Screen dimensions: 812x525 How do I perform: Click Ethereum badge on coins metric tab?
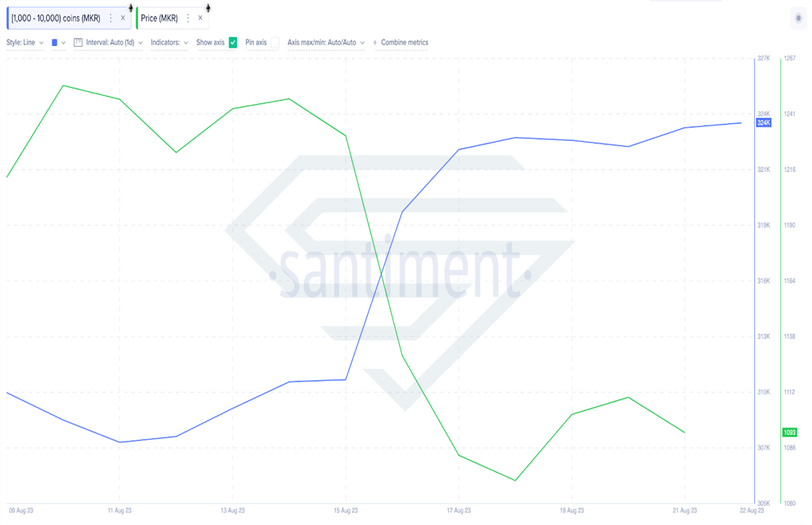(x=131, y=7)
